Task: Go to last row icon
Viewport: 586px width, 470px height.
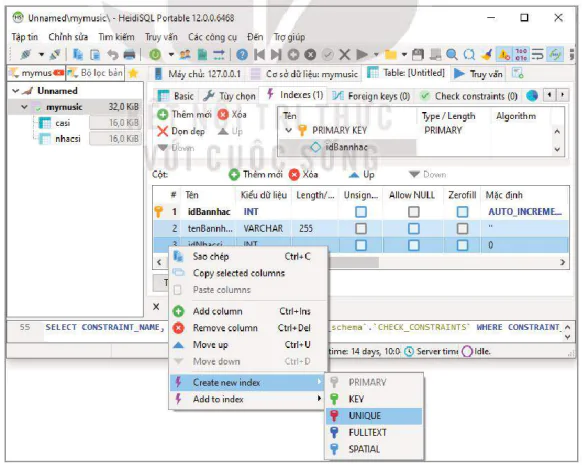Action: click(x=276, y=55)
